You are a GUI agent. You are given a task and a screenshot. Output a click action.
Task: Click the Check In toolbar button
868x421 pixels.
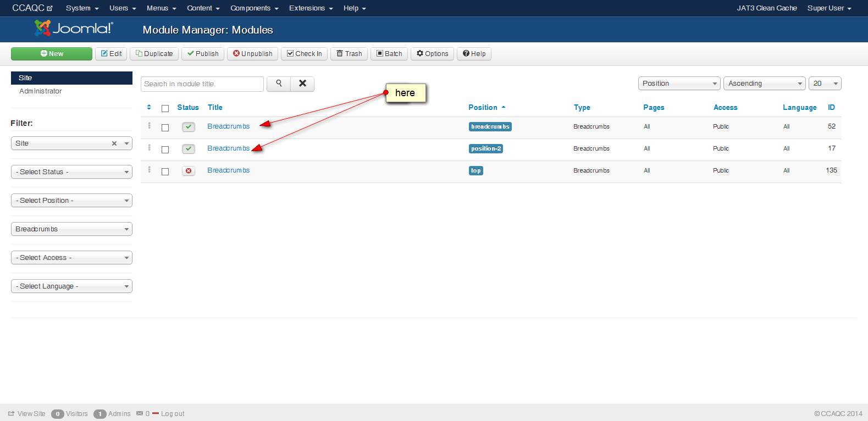(305, 54)
